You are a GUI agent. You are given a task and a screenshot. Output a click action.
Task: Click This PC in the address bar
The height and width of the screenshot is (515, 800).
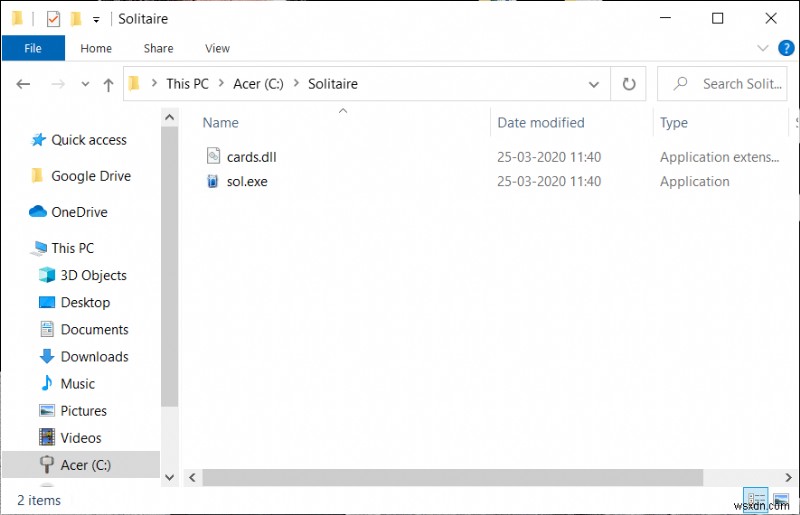pyautogui.click(x=187, y=84)
